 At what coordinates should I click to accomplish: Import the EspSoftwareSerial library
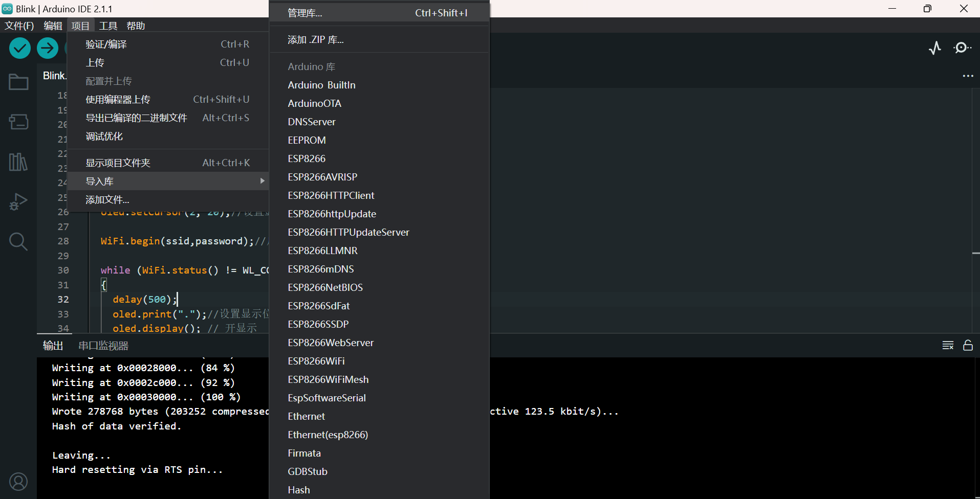[x=379, y=398]
